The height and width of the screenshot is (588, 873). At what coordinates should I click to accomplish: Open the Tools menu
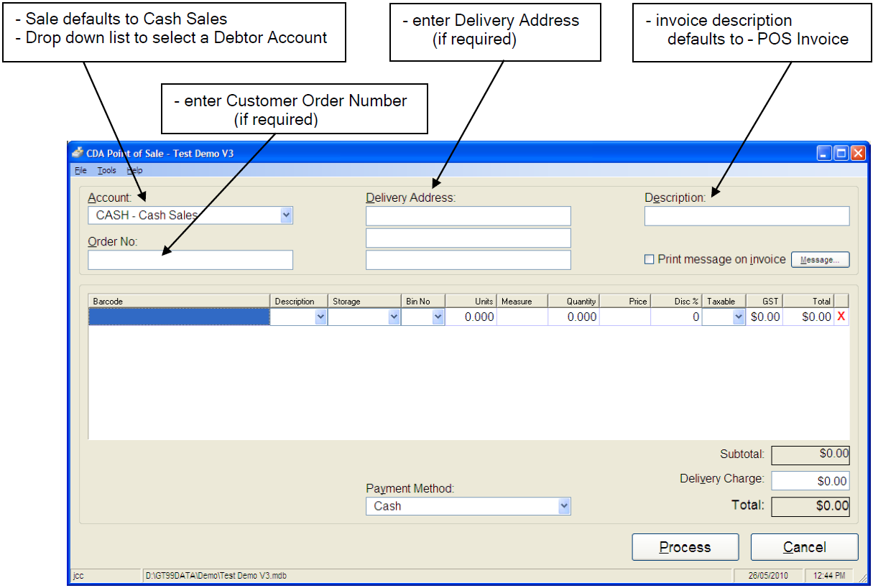tap(107, 170)
